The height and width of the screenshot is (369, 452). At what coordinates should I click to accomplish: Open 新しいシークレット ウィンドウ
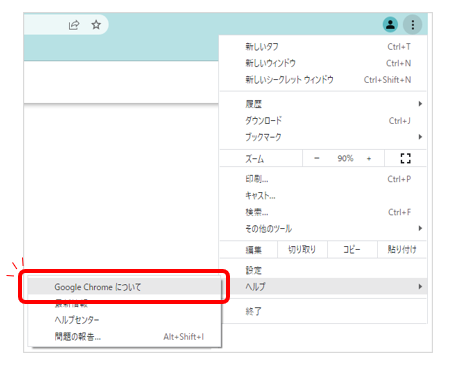(x=323, y=80)
